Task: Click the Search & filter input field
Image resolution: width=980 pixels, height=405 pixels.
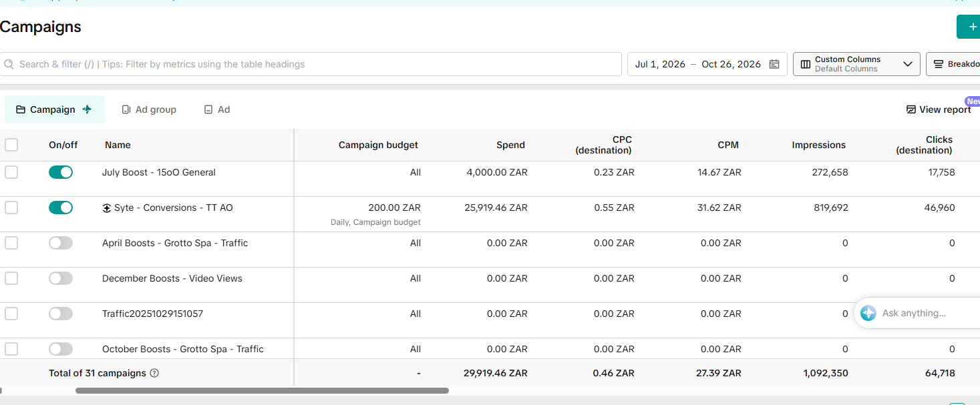Action: coord(311,64)
